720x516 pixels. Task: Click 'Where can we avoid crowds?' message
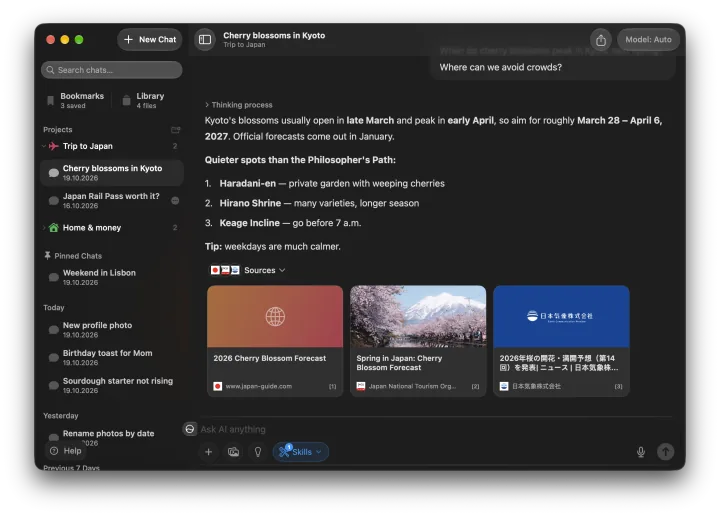pyautogui.click(x=501, y=67)
